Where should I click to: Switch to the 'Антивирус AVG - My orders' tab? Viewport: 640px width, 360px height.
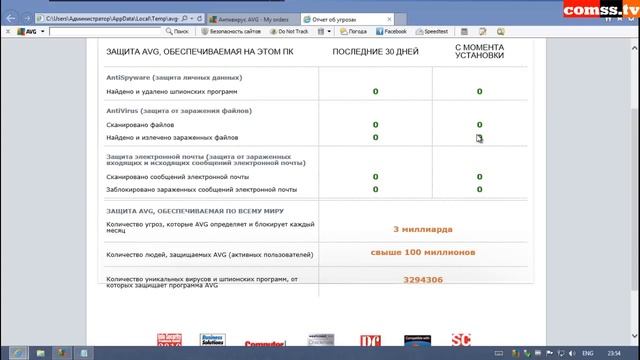253,20
